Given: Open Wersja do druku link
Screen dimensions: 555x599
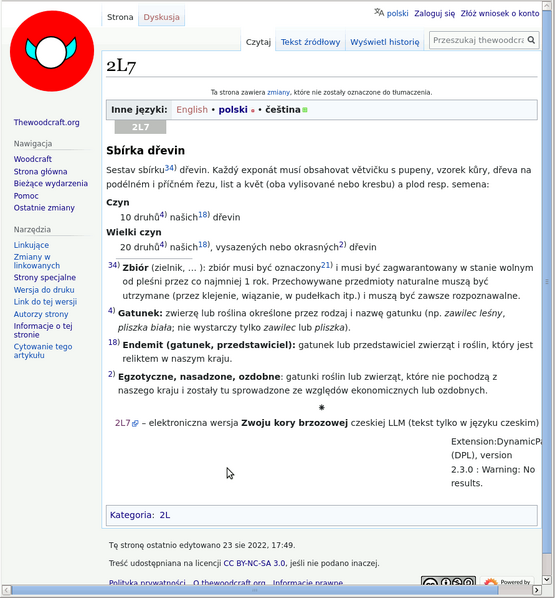Looking at the screenshot, I should [44, 290].
